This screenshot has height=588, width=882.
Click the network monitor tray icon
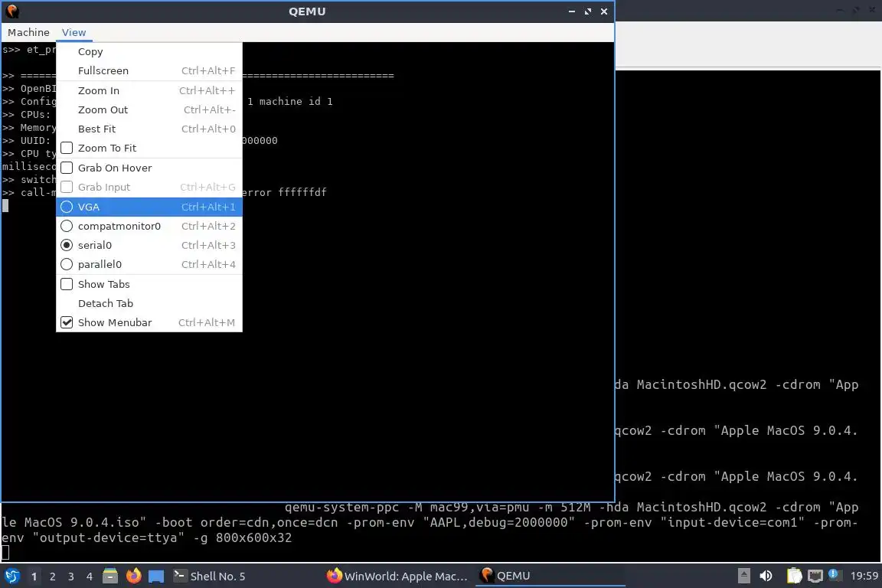pos(815,577)
